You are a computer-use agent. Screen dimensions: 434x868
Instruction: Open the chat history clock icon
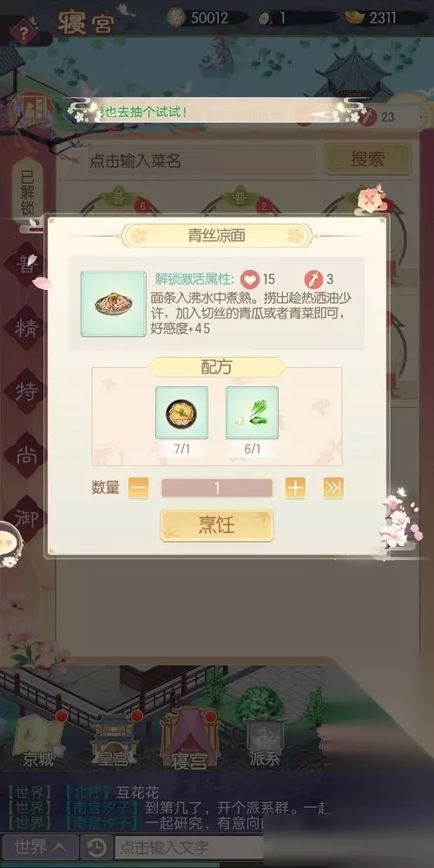coord(97,847)
